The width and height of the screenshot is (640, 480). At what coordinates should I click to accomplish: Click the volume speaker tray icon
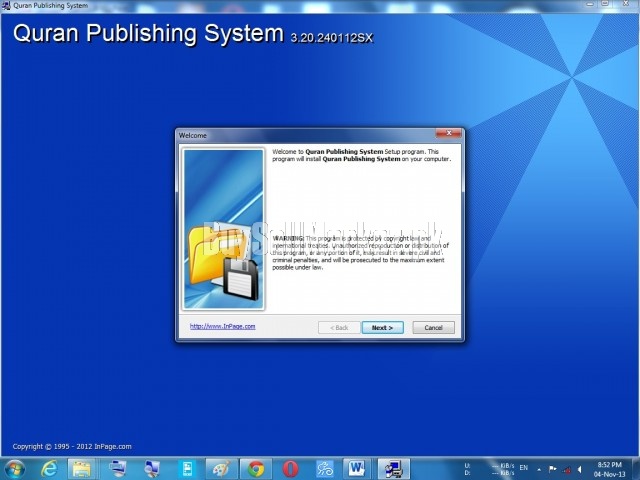coord(579,467)
